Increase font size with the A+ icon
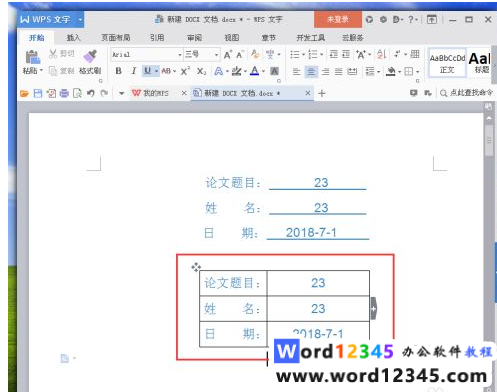This screenshot has width=497, height=392. [228, 55]
